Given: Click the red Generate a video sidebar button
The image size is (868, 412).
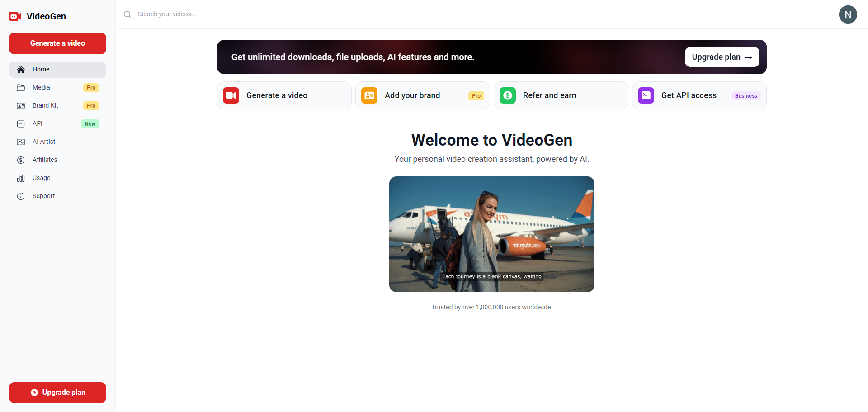Looking at the screenshot, I should point(57,43).
